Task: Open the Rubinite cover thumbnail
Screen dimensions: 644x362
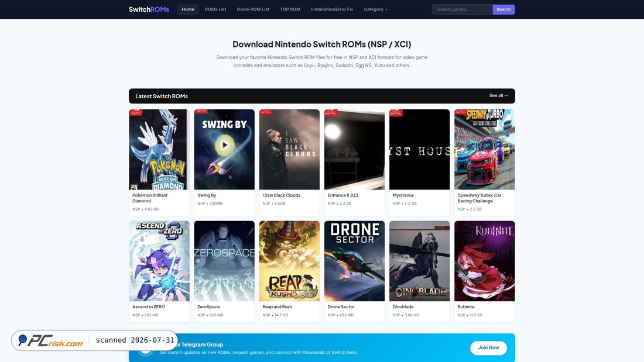Action: 485,261
